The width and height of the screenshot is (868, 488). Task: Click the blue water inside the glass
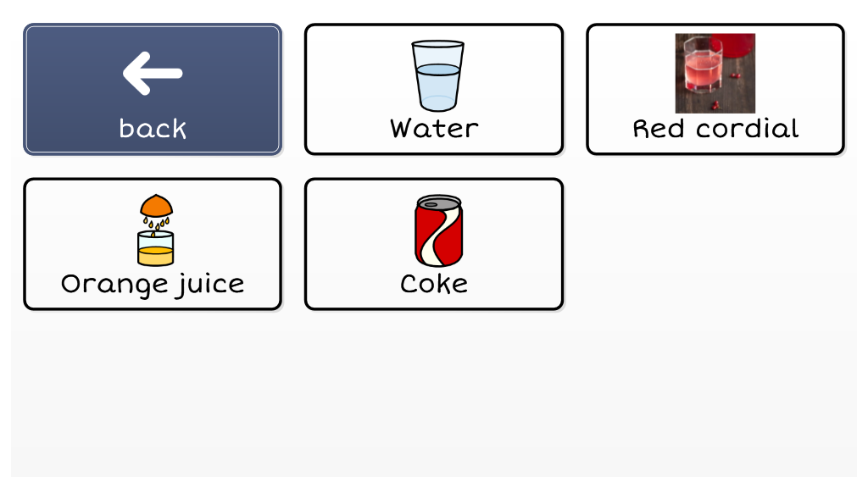[438, 86]
